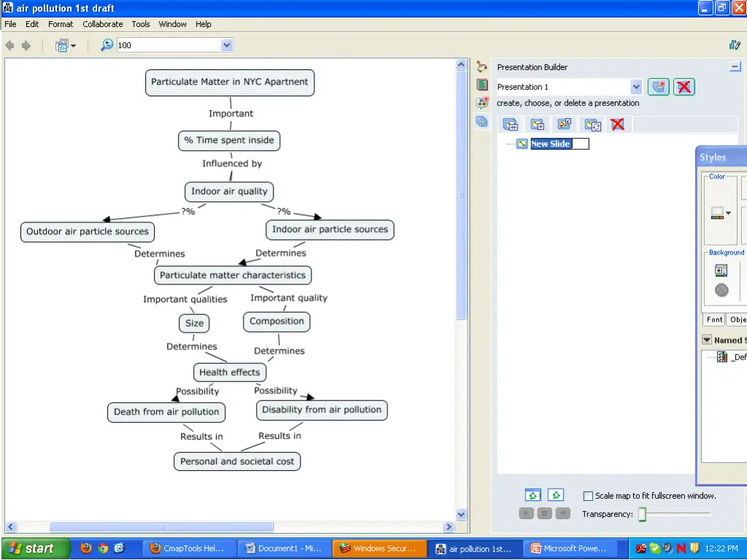
Task: Select the magnifying glass icon above the sidebar
Action: pos(481,66)
